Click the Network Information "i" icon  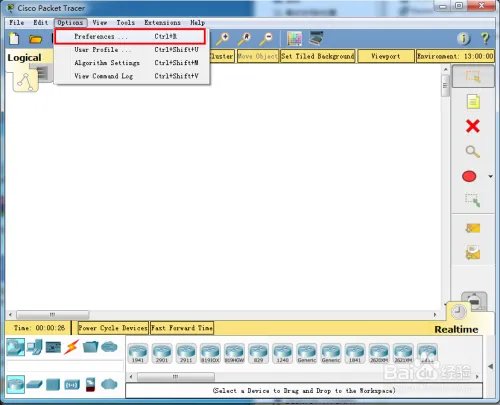coord(463,39)
